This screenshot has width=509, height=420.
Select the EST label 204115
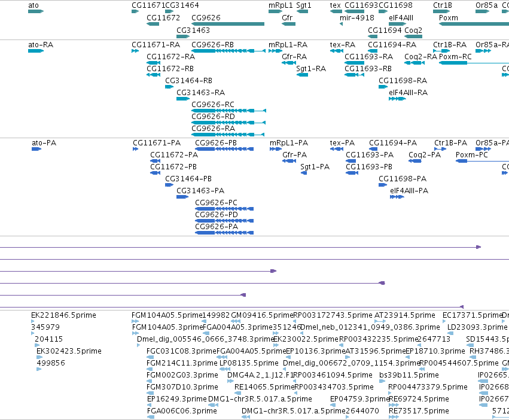click(48, 339)
